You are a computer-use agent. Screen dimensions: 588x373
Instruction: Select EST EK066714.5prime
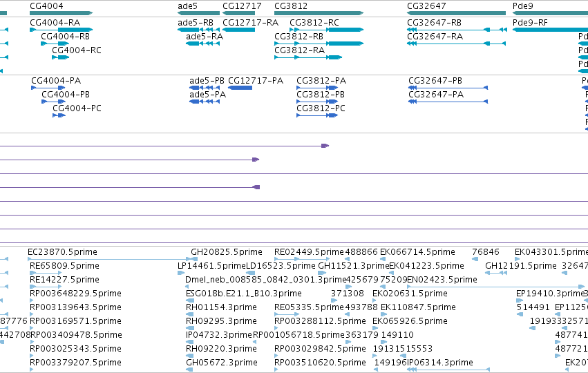pos(383,259)
